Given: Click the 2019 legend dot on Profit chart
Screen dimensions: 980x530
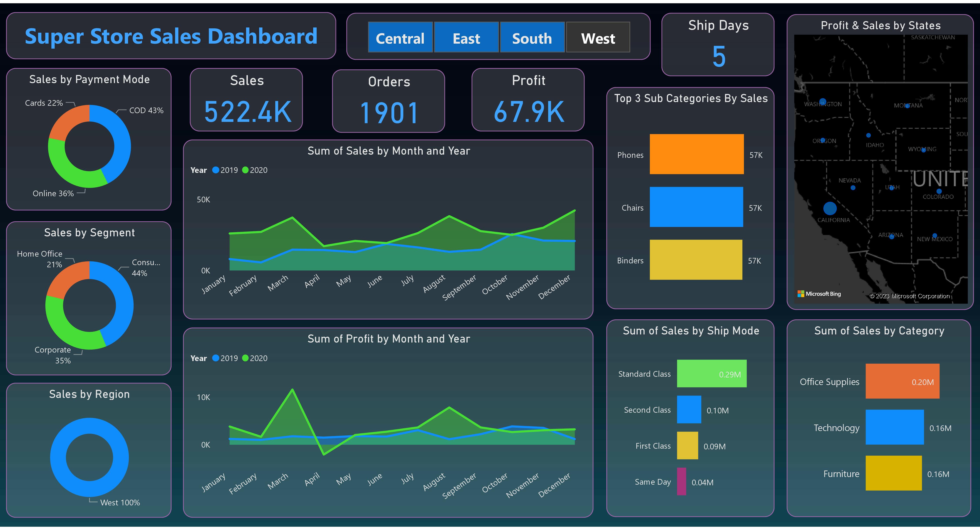Looking at the screenshot, I should coord(216,358).
